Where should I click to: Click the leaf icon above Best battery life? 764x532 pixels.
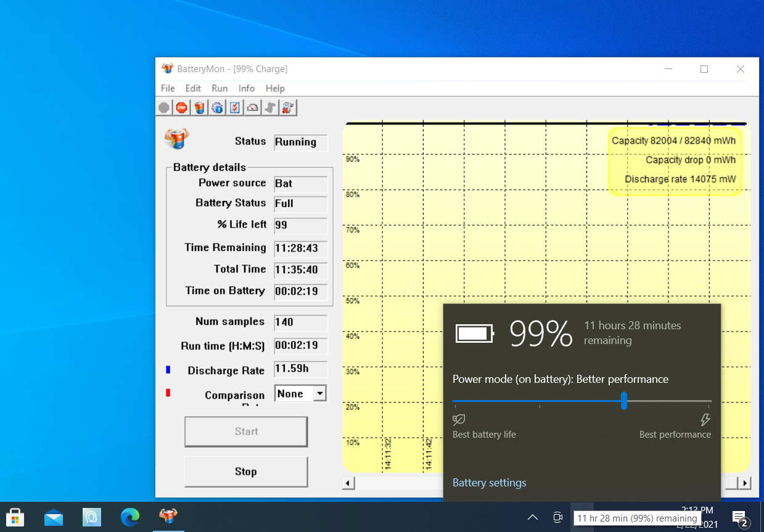(x=459, y=420)
